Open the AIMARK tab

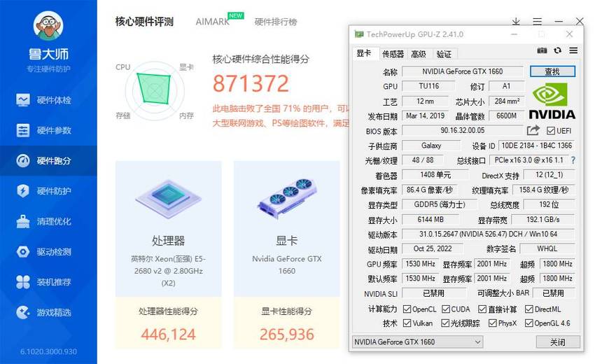pyautogui.click(x=213, y=22)
